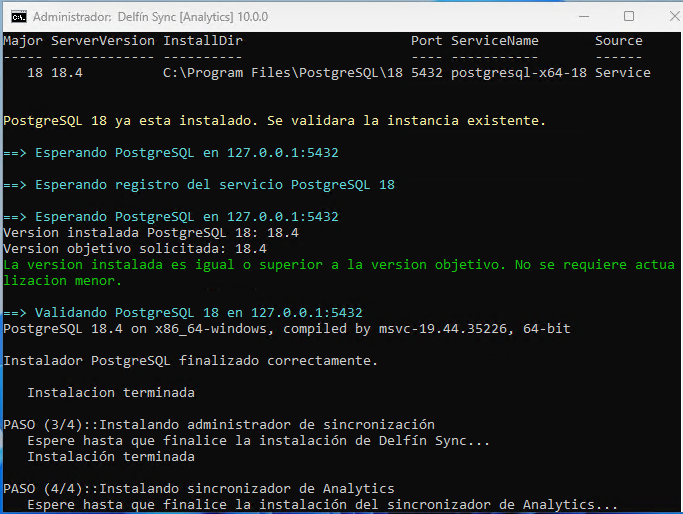
Task: Click 'Source' value 'Service' in table row
Action: point(623,73)
